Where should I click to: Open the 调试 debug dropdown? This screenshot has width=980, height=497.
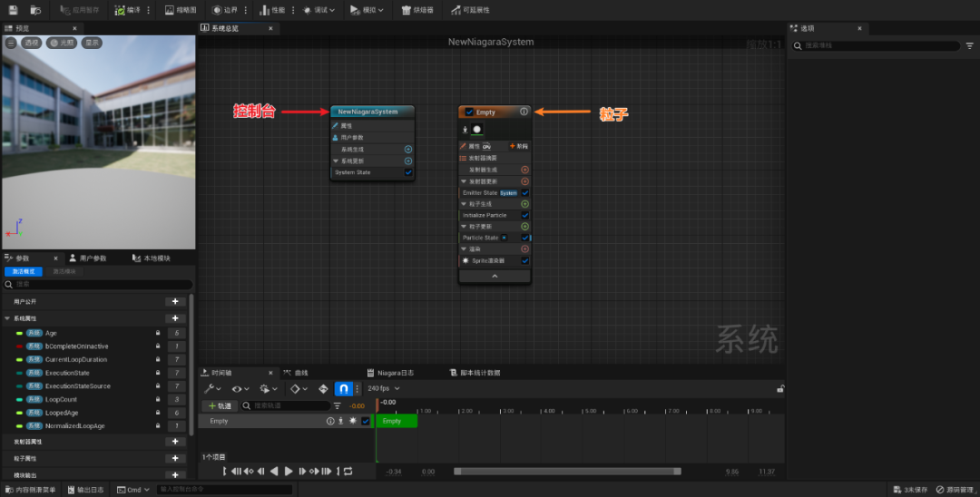(318, 10)
